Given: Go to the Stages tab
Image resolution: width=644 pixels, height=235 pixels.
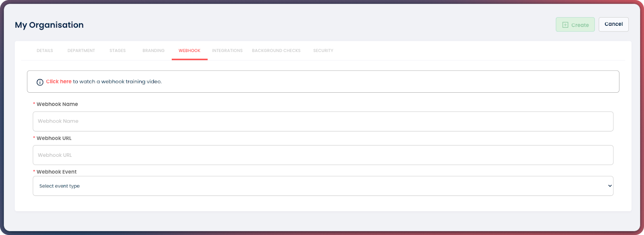Looking at the screenshot, I should pyautogui.click(x=118, y=51).
